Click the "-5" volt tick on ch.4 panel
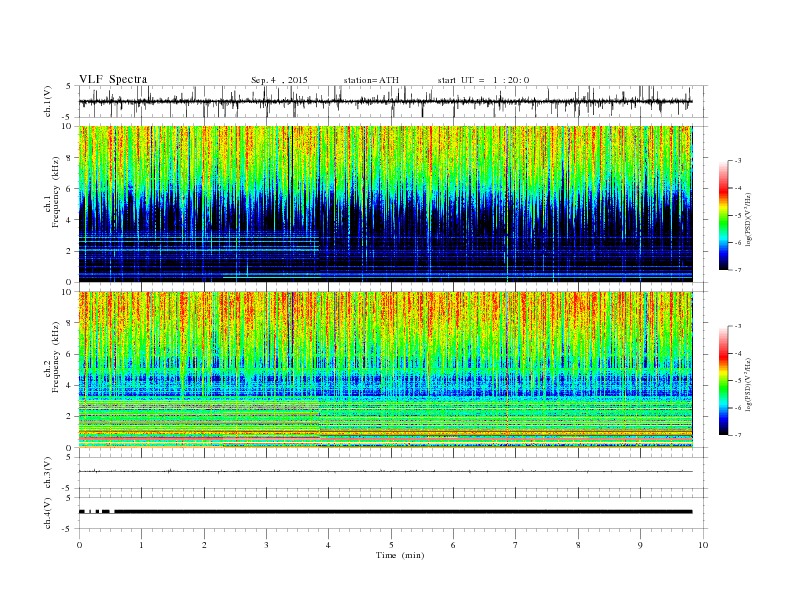The width and height of the screenshot is (792, 612). [x=68, y=529]
